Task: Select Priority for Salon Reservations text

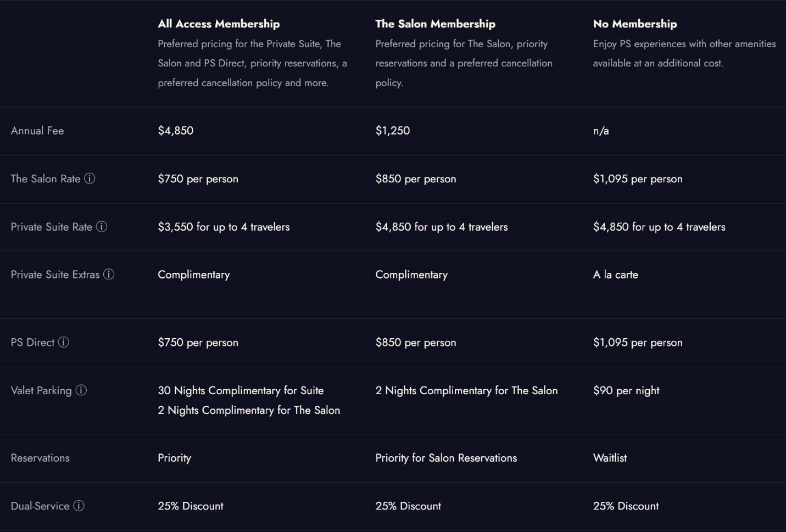Action: [x=446, y=458]
